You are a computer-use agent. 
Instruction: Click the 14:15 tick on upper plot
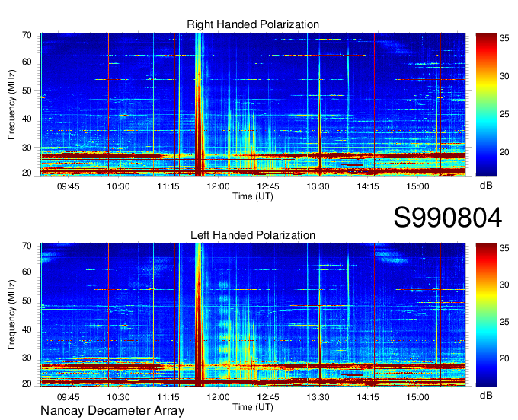[368, 186]
